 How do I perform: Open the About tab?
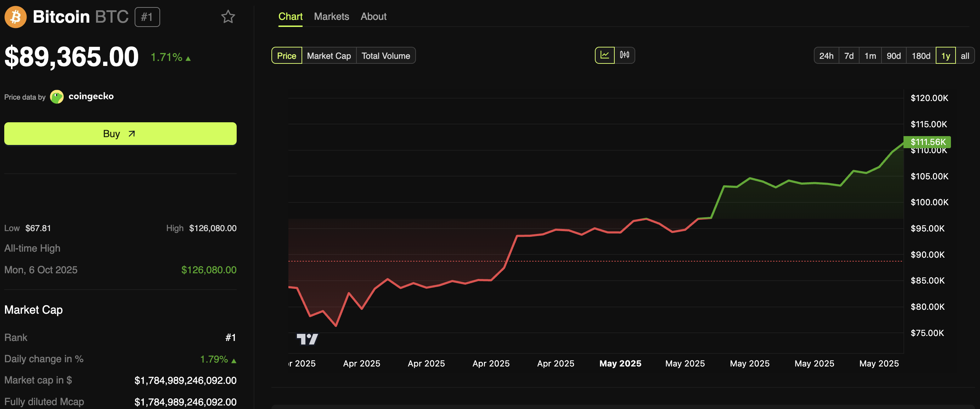click(373, 16)
